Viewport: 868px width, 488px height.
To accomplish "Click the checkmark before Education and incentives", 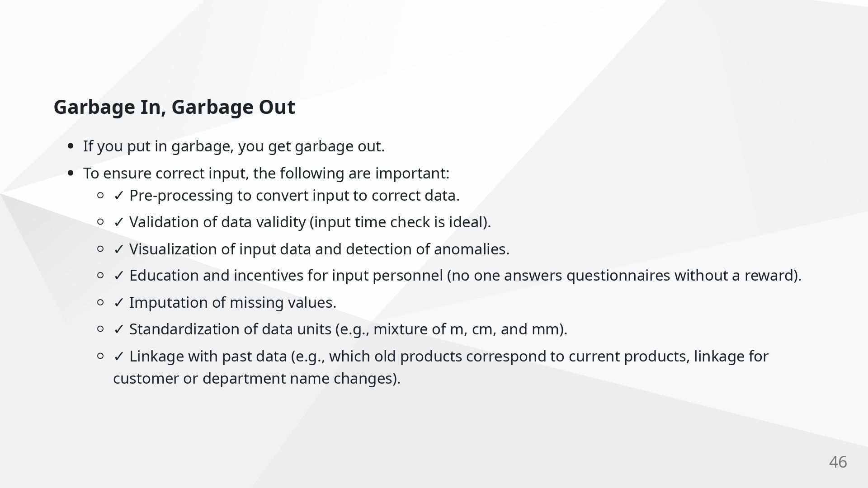I will click(x=119, y=276).
